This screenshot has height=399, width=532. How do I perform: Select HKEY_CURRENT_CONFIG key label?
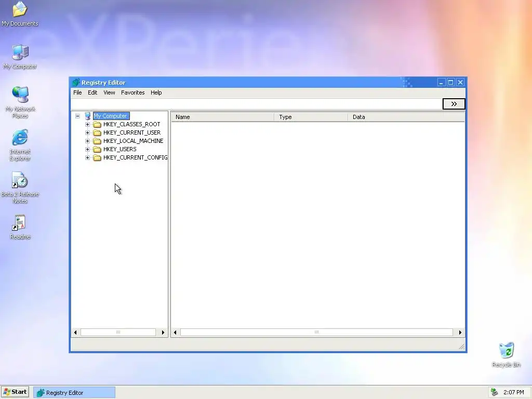[136, 158]
